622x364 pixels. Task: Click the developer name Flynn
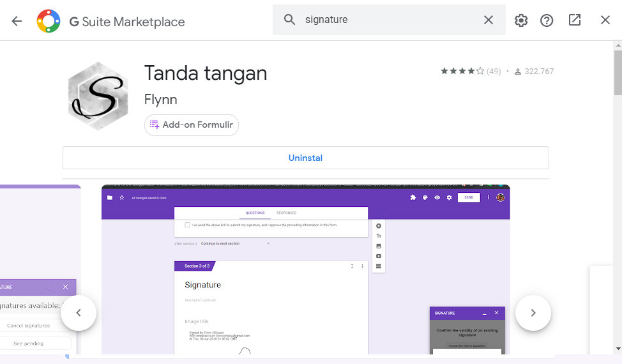[x=161, y=99]
